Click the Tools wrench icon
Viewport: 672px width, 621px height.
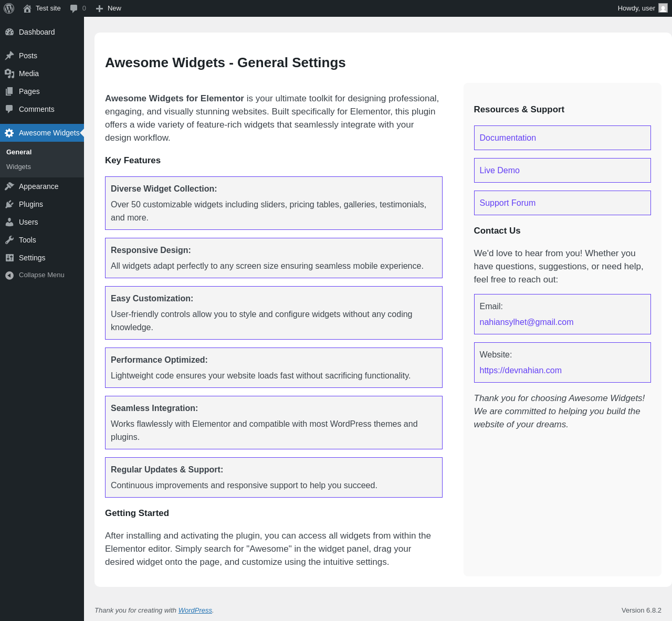(9, 240)
